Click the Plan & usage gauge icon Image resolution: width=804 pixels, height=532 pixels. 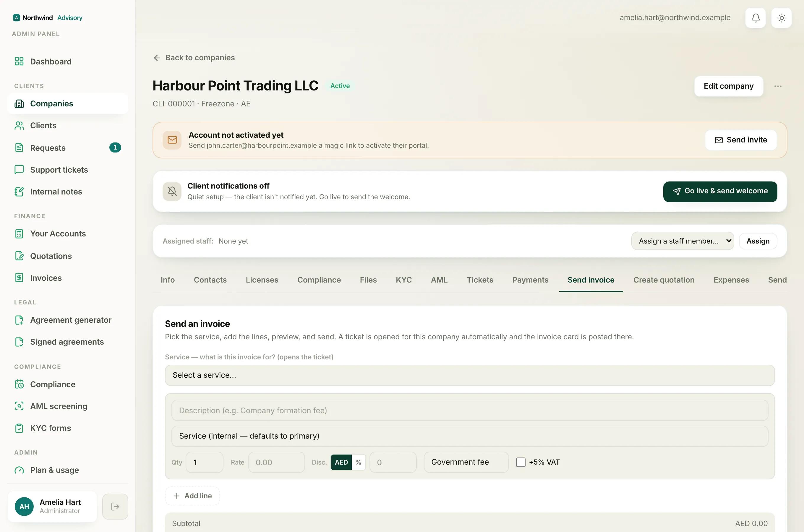tap(19, 470)
